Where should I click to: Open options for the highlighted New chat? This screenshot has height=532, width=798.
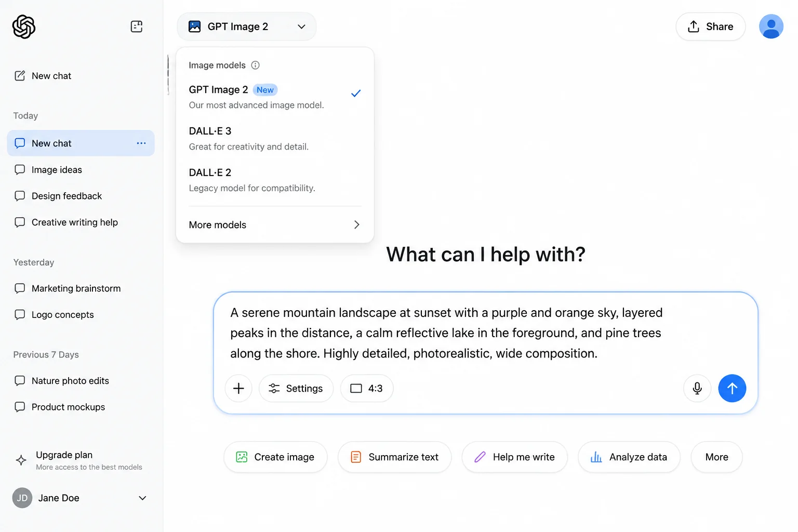pyautogui.click(x=141, y=143)
